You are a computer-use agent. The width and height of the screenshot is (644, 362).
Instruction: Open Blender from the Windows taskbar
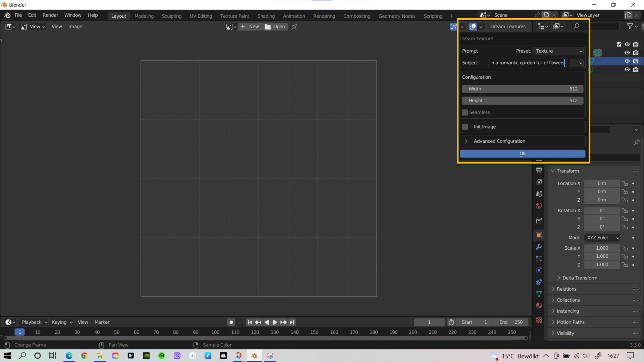tap(254, 355)
